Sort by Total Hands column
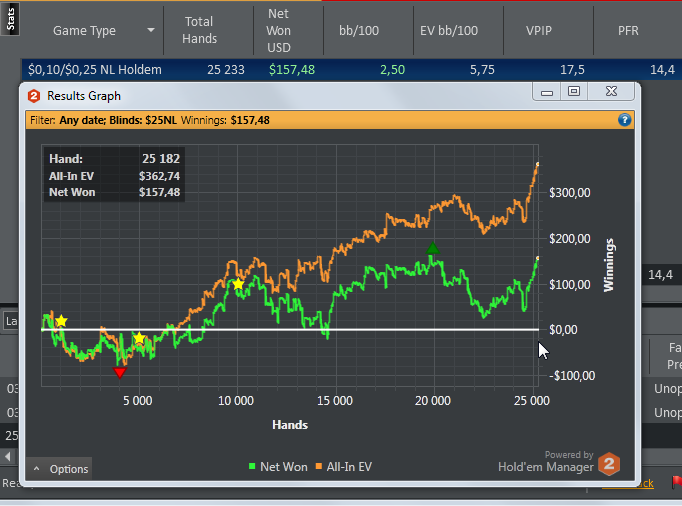The width and height of the screenshot is (682, 506). [199, 30]
